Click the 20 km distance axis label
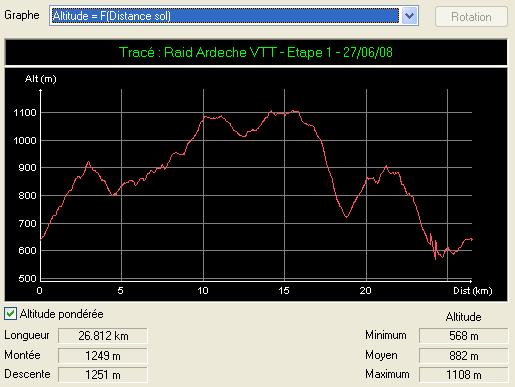 (x=365, y=291)
